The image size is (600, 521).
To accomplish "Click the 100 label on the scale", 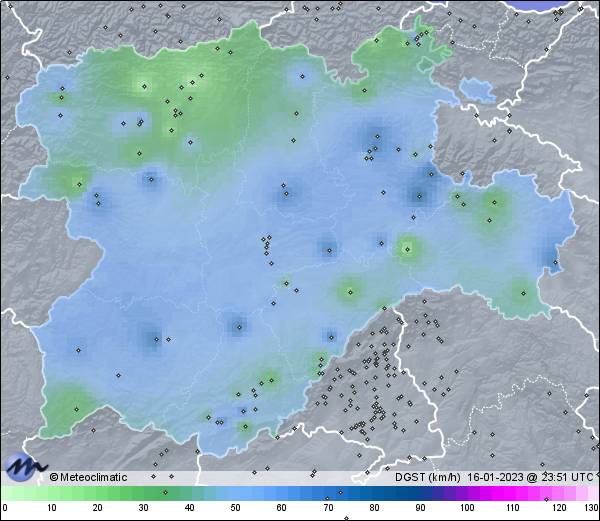I will coord(467,508).
